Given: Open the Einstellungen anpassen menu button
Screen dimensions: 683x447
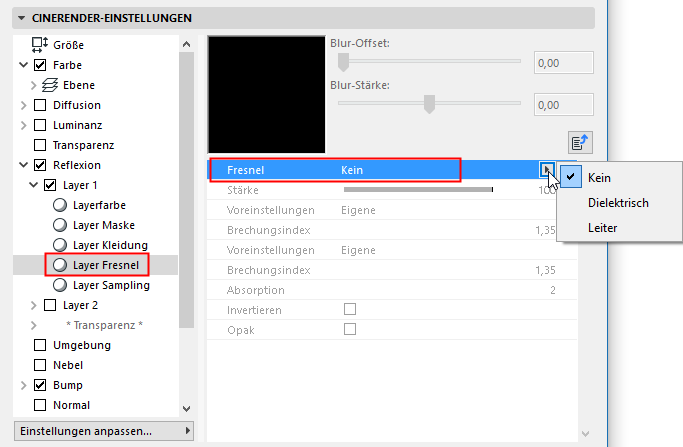Looking at the screenshot, I should point(104,431).
